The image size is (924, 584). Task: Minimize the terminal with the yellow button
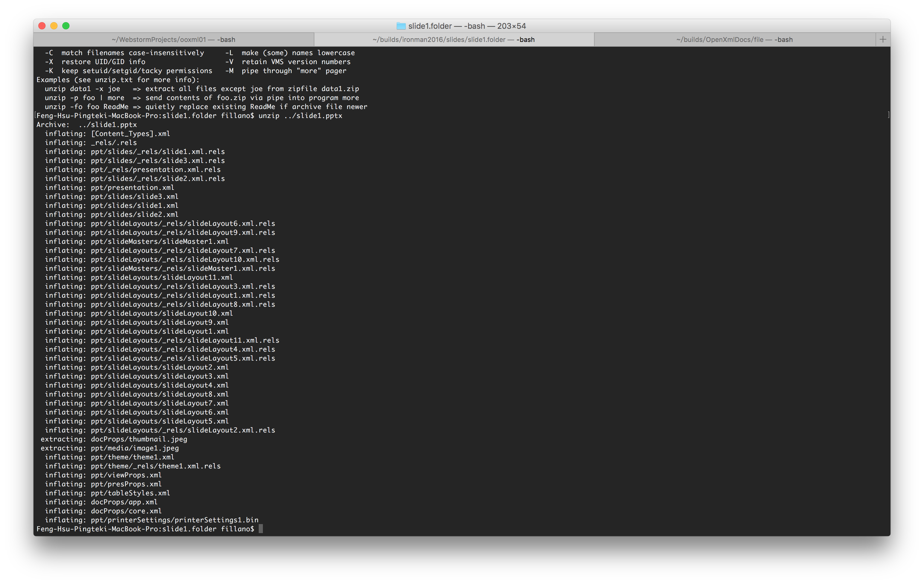(x=54, y=26)
